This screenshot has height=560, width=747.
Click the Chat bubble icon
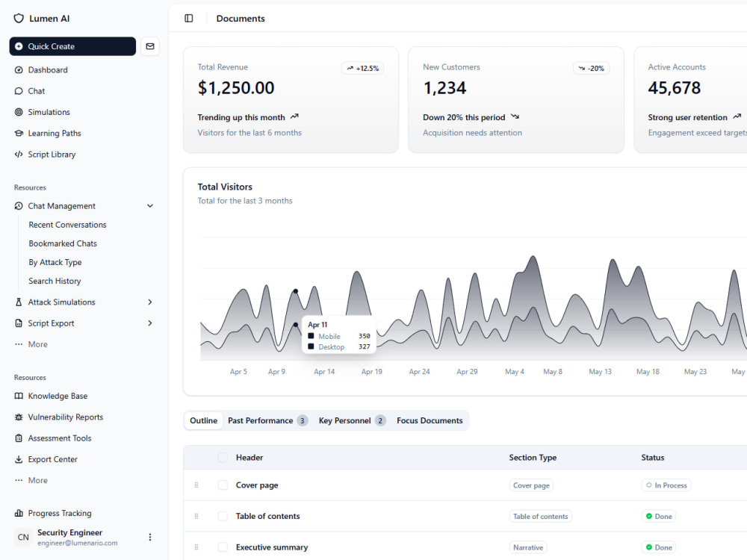coord(19,91)
